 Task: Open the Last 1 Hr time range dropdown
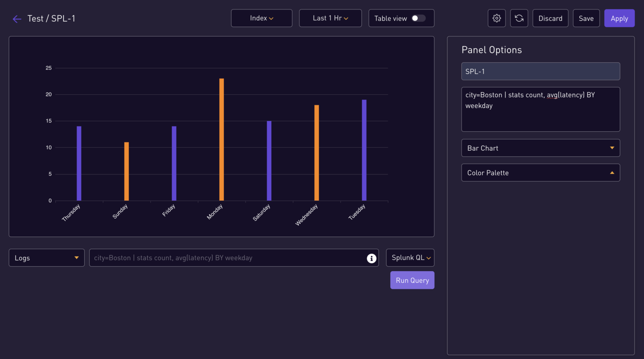330,18
